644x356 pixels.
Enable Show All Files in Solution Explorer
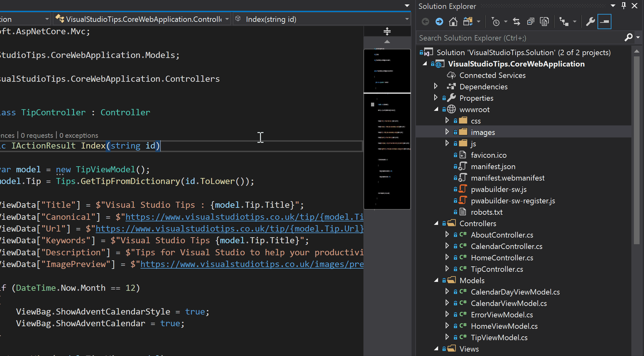(544, 22)
